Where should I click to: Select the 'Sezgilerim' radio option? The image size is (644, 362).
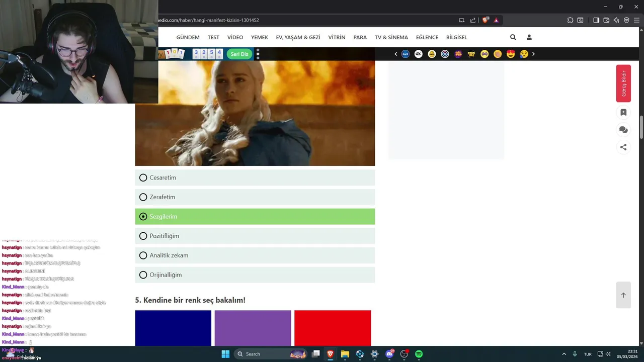(x=255, y=217)
